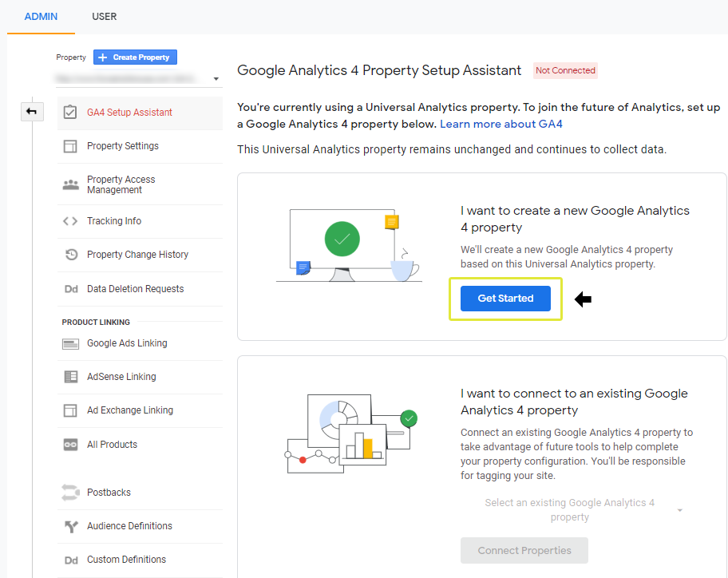Open Property Settings
This screenshot has width=728, height=578.
[x=140, y=146]
